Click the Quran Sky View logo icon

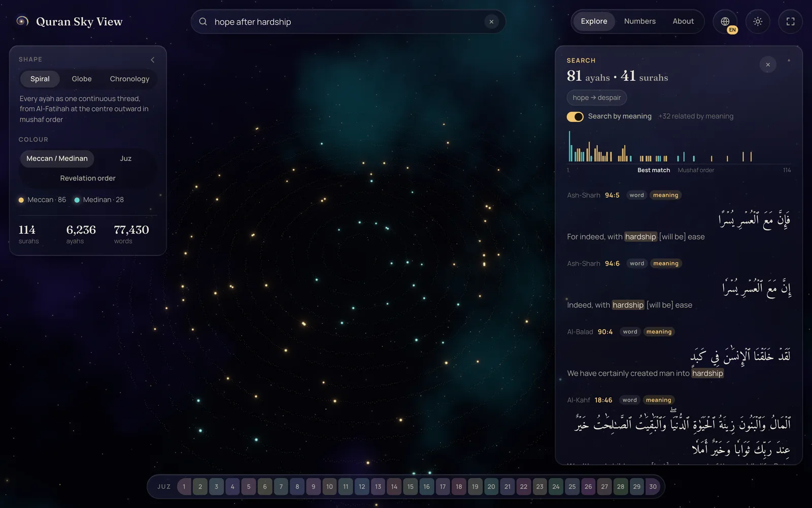pos(22,21)
